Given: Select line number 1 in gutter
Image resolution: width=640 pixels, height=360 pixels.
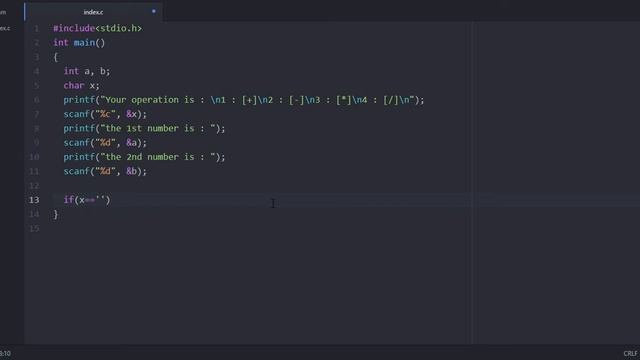Looking at the screenshot, I should 36,28.
